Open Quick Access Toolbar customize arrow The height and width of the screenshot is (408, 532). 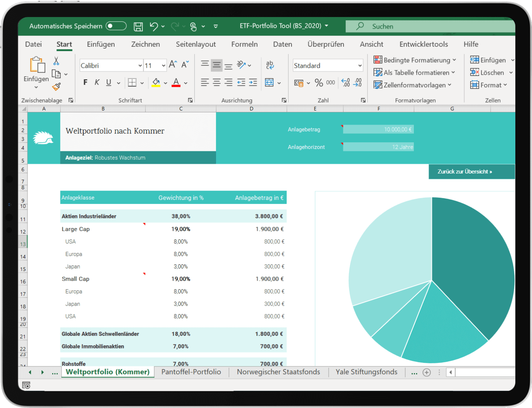click(x=216, y=26)
